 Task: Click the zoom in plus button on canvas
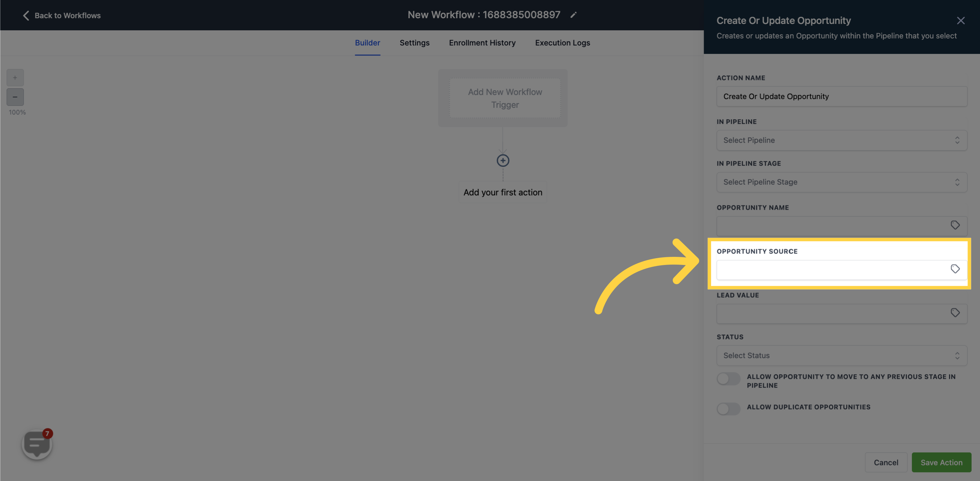pos(15,78)
